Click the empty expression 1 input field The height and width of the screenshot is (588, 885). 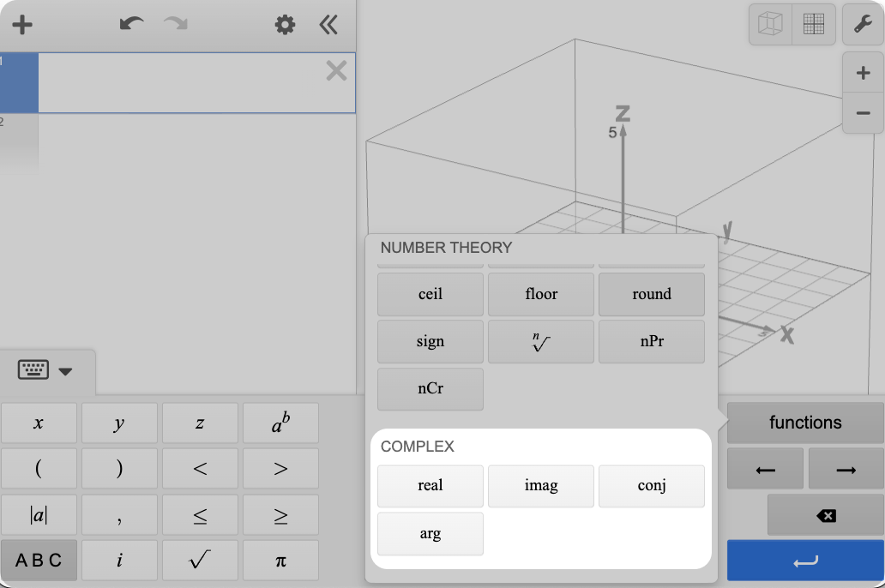click(x=180, y=83)
